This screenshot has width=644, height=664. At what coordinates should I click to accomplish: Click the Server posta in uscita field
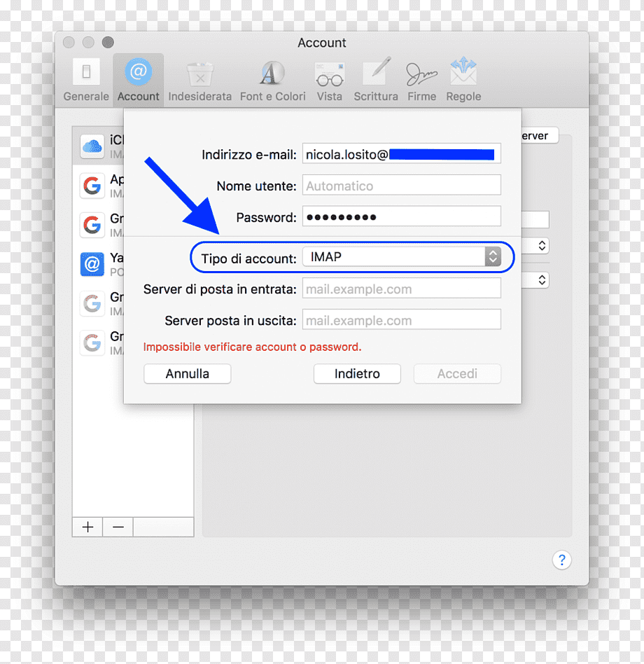(402, 320)
